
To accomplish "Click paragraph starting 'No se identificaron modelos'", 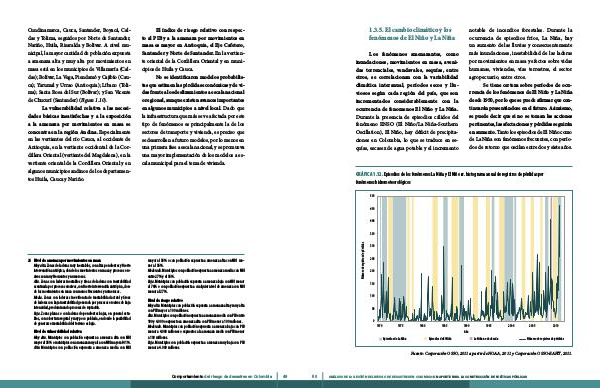I will click(x=193, y=120).
